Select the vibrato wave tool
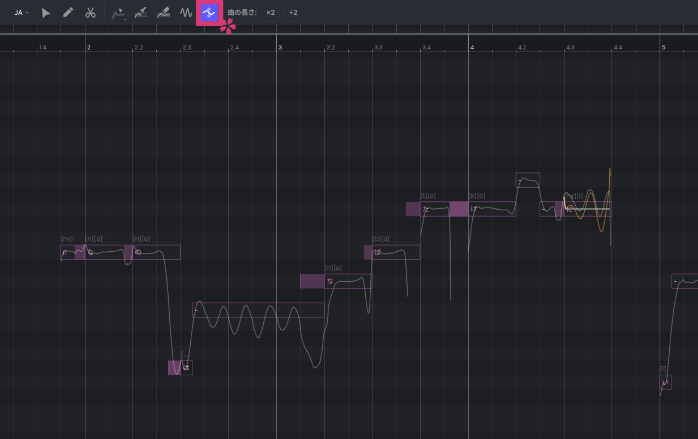Image resolution: width=698 pixels, height=439 pixels. pyautogui.click(x=186, y=13)
